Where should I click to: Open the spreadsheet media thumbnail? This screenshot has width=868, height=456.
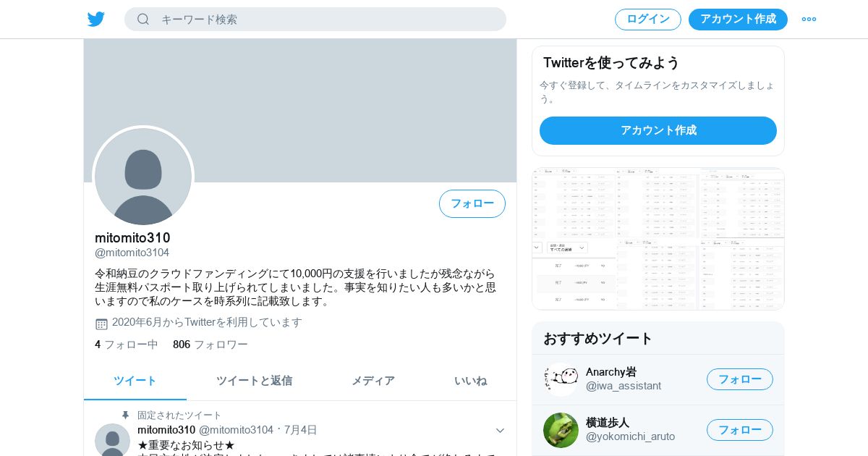pos(658,239)
